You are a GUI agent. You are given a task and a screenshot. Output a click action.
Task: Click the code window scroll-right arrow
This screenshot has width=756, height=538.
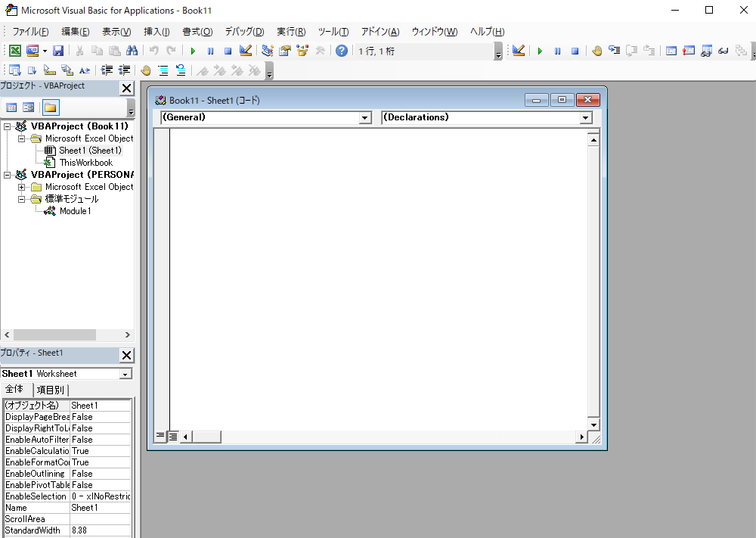(x=581, y=437)
